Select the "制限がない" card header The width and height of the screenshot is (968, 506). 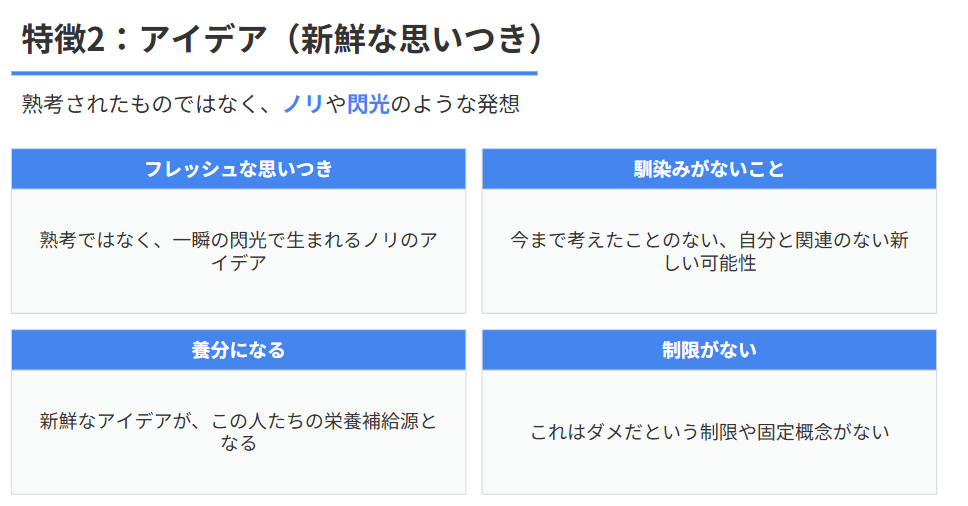(709, 350)
